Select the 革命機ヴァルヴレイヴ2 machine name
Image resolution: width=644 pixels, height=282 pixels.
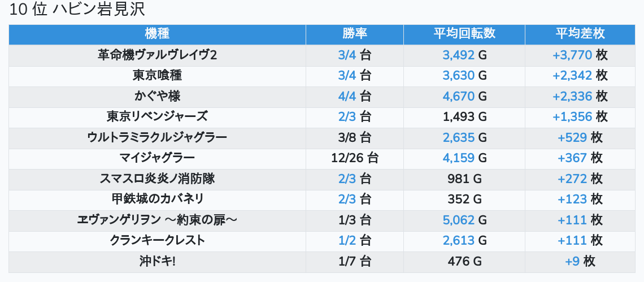(x=157, y=55)
